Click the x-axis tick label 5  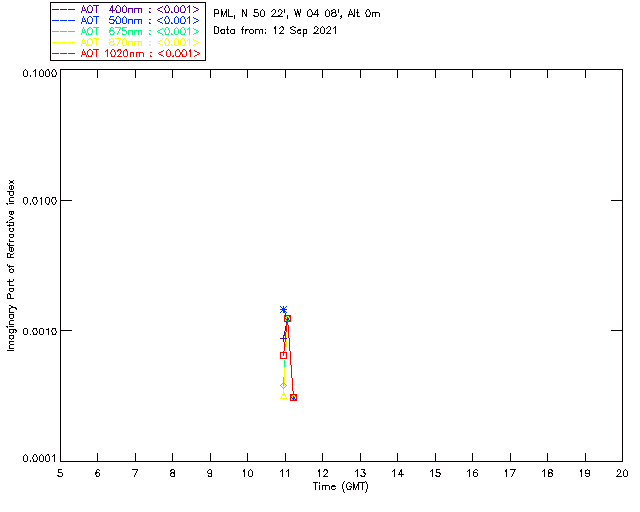point(60,473)
